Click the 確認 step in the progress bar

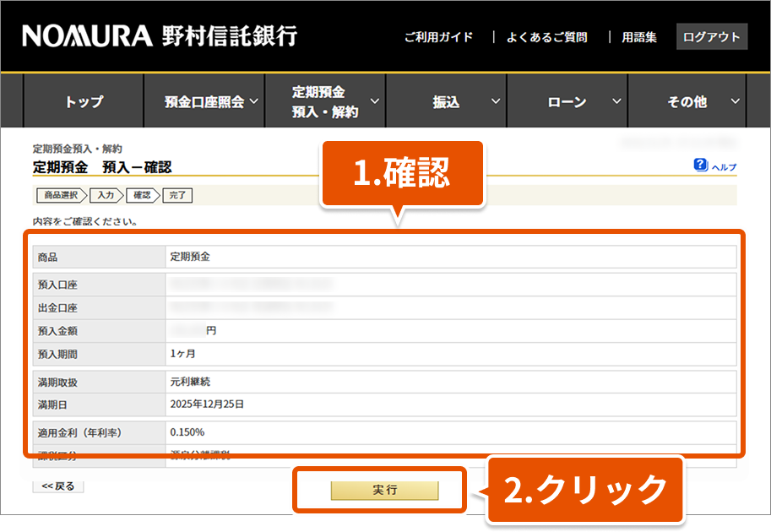click(x=142, y=195)
